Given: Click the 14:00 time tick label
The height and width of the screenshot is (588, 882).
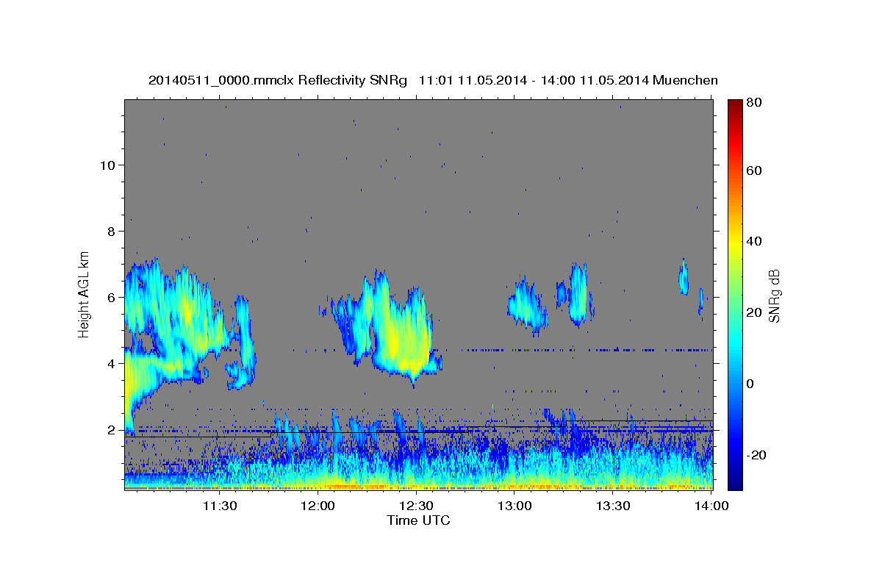Looking at the screenshot, I should pos(711,506).
